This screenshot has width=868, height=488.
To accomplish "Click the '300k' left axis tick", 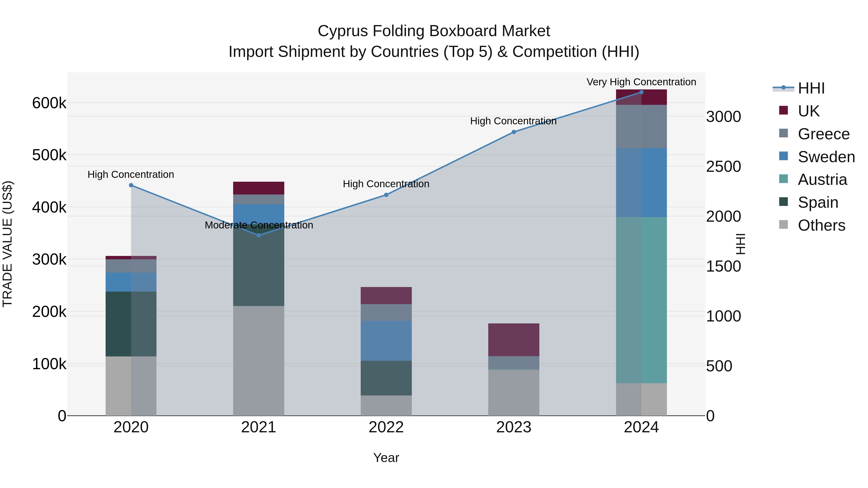I will [49, 260].
